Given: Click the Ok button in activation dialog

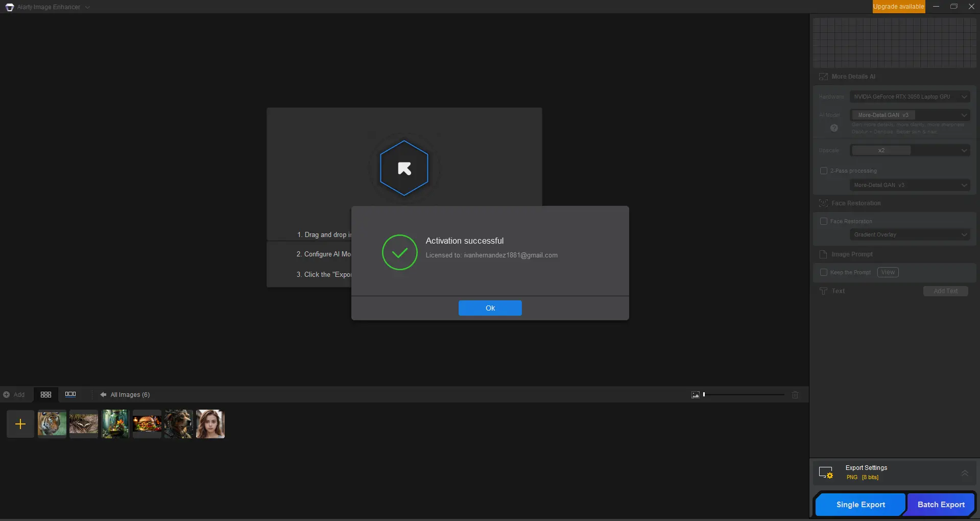Looking at the screenshot, I should tap(490, 308).
